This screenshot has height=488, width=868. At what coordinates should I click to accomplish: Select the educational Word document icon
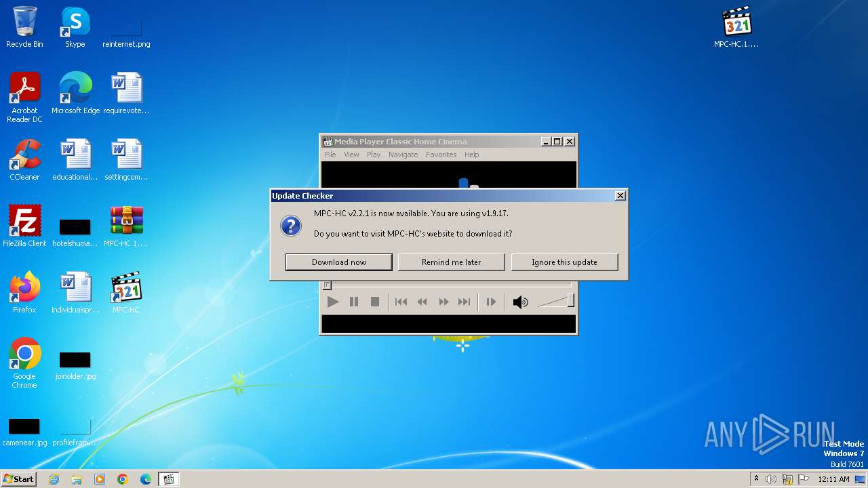coord(75,160)
